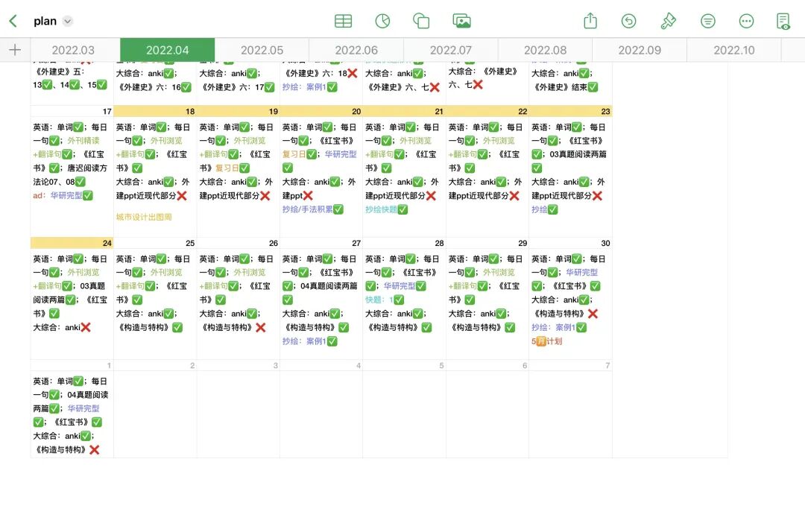Select the 城市设计出图周 text in day 18 cell
Viewport: 805px width, 532px height.
144,217
